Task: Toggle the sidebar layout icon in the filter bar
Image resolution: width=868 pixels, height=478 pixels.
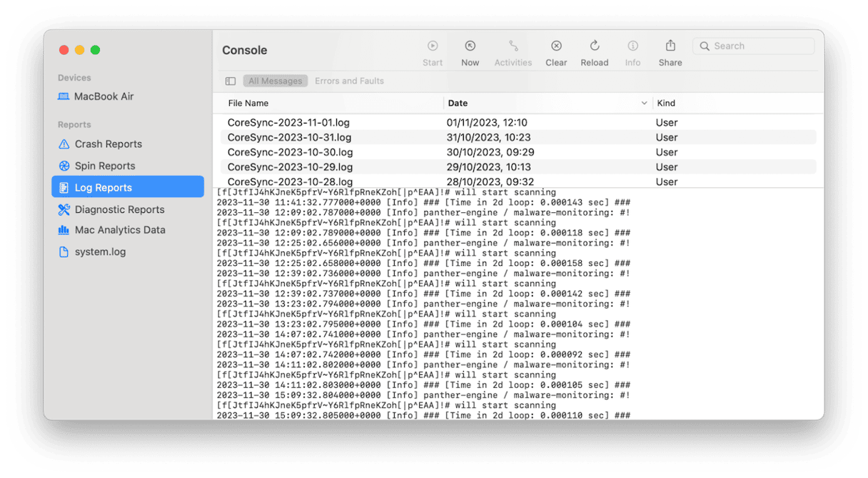Action: point(231,81)
